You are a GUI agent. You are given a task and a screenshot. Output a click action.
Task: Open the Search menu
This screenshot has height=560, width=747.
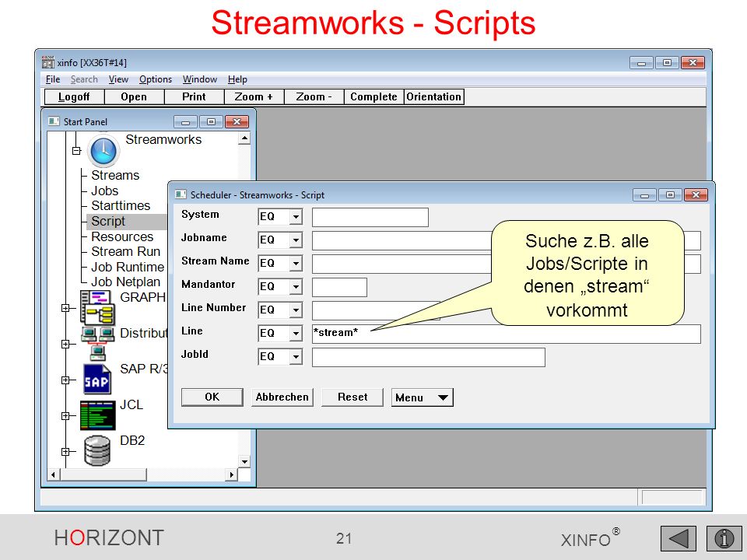coord(84,79)
